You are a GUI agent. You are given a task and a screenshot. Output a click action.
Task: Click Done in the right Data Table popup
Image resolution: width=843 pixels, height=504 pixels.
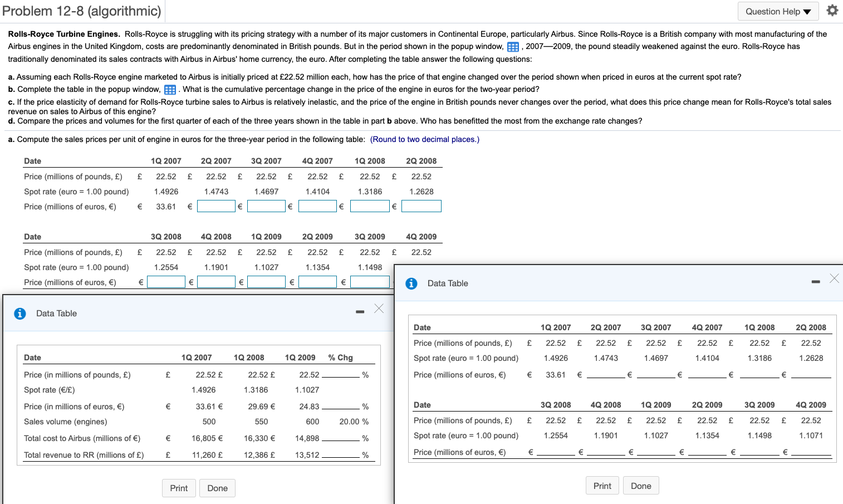click(x=641, y=486)
